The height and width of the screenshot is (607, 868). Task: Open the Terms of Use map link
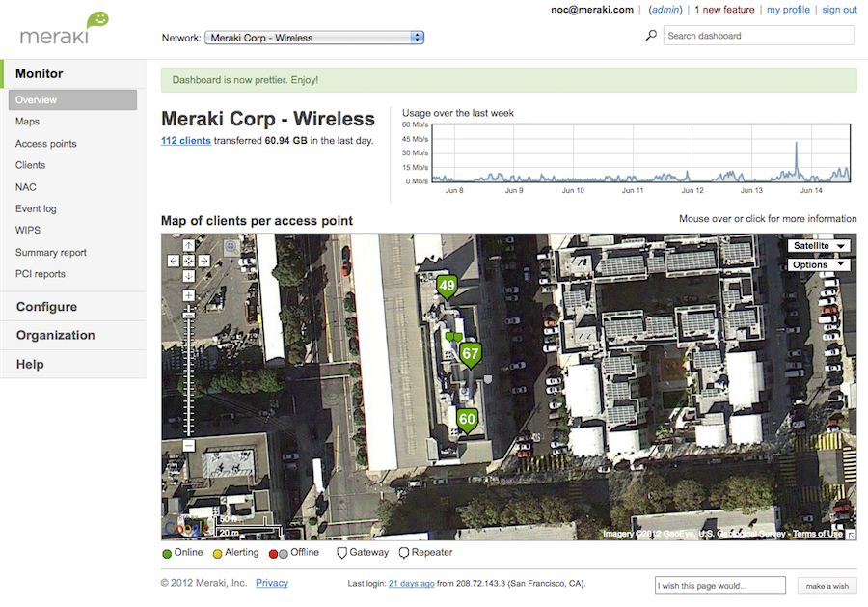coord(818,534)
